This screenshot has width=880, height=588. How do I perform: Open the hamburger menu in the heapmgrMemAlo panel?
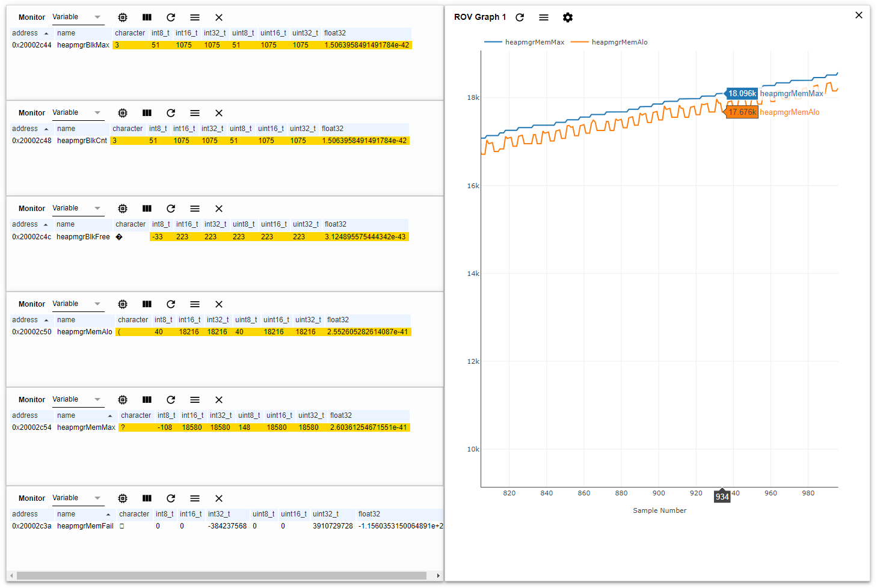pos(194,304)
